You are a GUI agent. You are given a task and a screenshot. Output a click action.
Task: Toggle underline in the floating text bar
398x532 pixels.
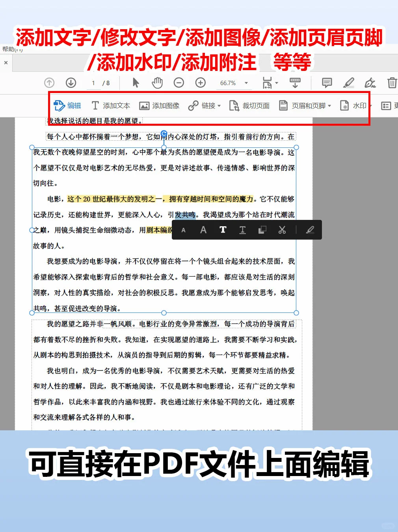[x=243, y=230]
